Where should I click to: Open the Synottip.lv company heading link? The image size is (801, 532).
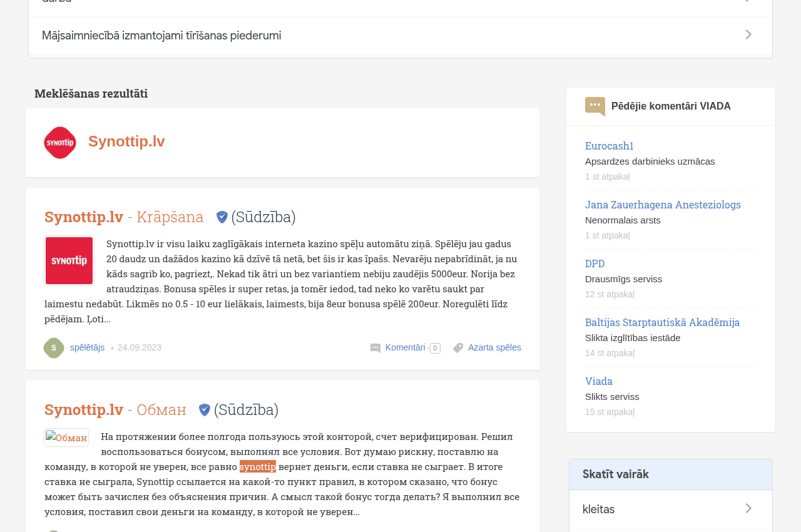click(x=126, y=141)
